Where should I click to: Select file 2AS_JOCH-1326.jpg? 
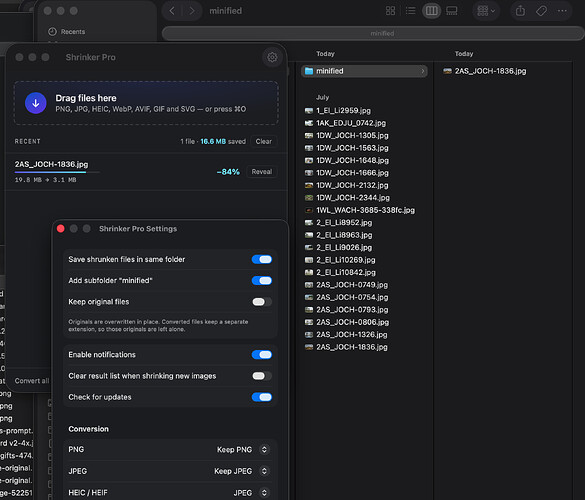351,334
